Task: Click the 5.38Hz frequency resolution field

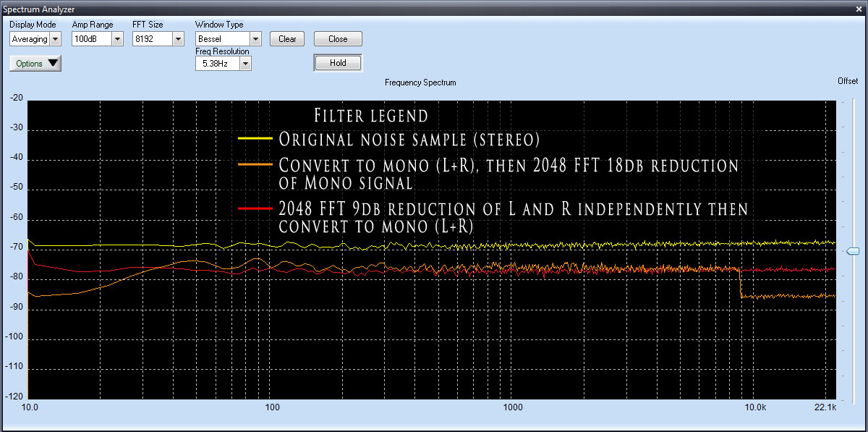Action: point(217,64)
